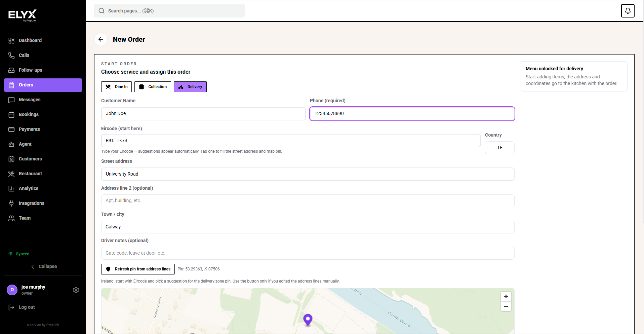Click the Calls phone icon
Viewport: 644px width, 334px height.
point(11,55)
